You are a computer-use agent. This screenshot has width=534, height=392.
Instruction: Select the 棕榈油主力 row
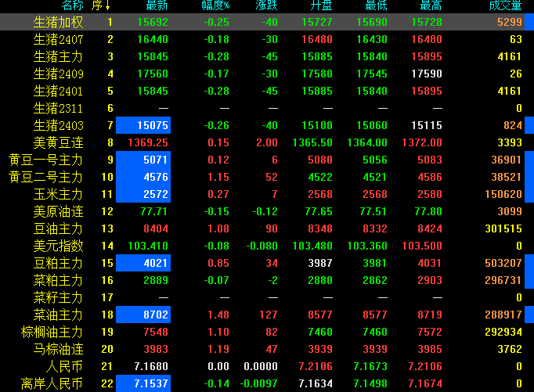tap(267, 332)
